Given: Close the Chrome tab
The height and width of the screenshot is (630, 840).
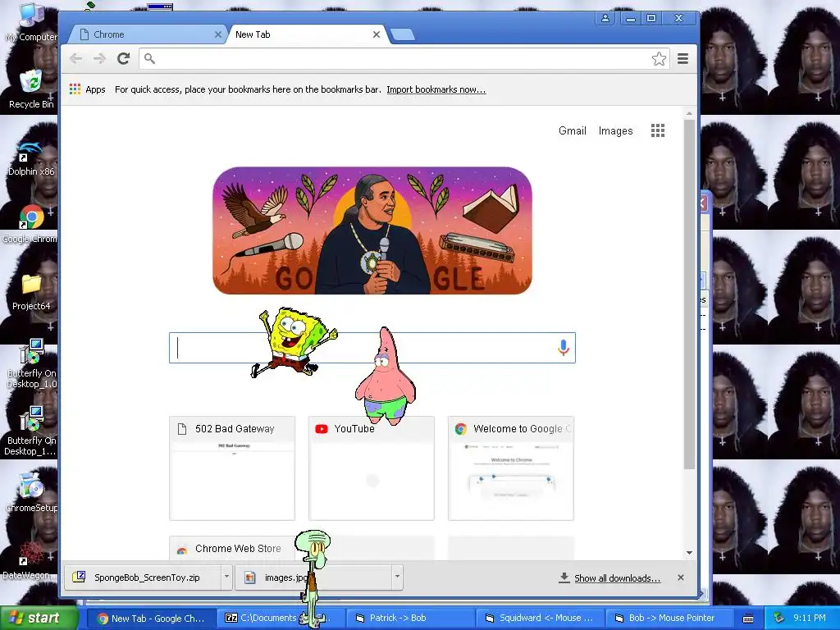Looking at the screenshot, I should (x=217, y=34).
